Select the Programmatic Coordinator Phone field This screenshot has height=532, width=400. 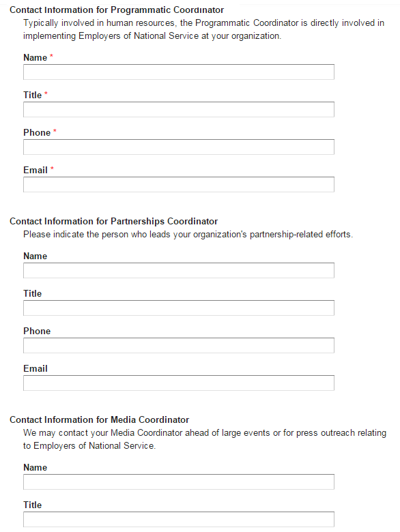point(179,147)
